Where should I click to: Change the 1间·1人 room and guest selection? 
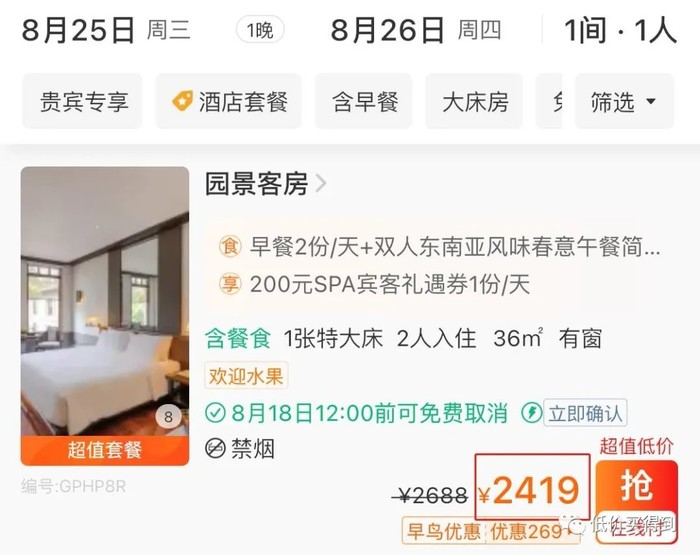pos(621,30)
